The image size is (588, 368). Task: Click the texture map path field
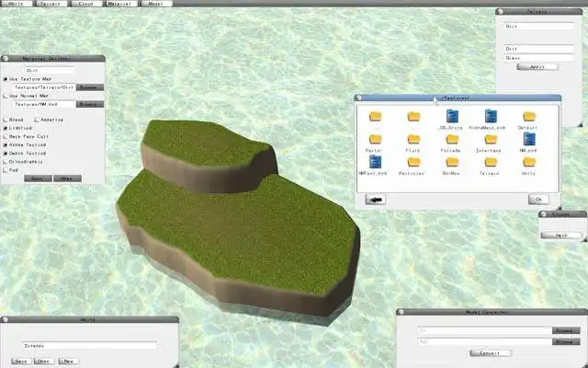coord(44,87)
